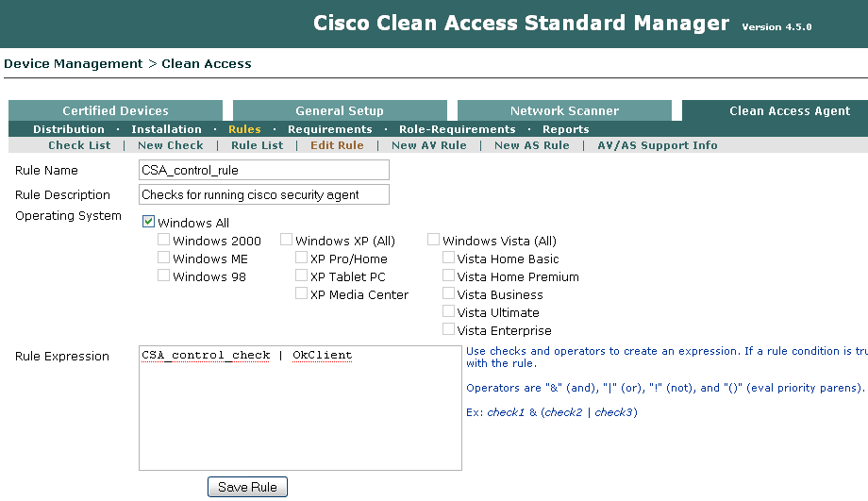The width and height of the screenshot is (868, 501).
Task: Go to the Distribution submenu
Action: click(x=69, y=129)
